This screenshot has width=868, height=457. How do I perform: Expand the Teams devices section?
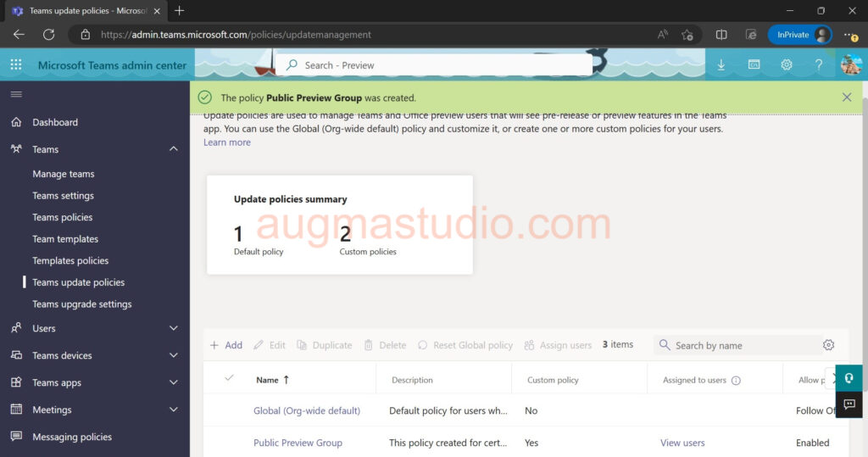coord(174,355)
